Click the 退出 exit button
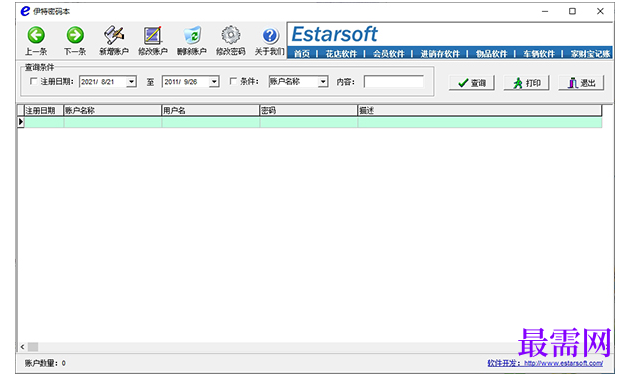This screenshot has width=630, height=374. point(581,83)
